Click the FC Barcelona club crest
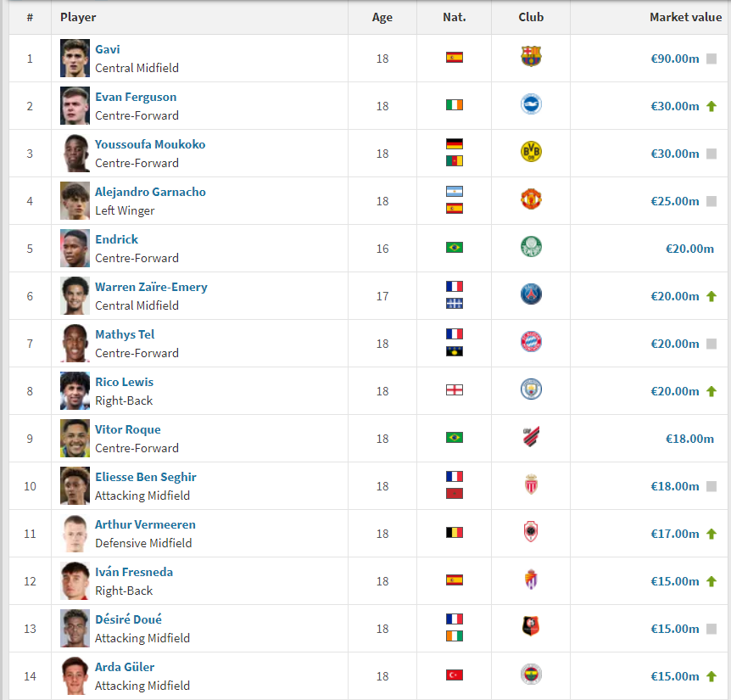Image resolution: width=731 pixels, height=700 pixels. point(531,57)
